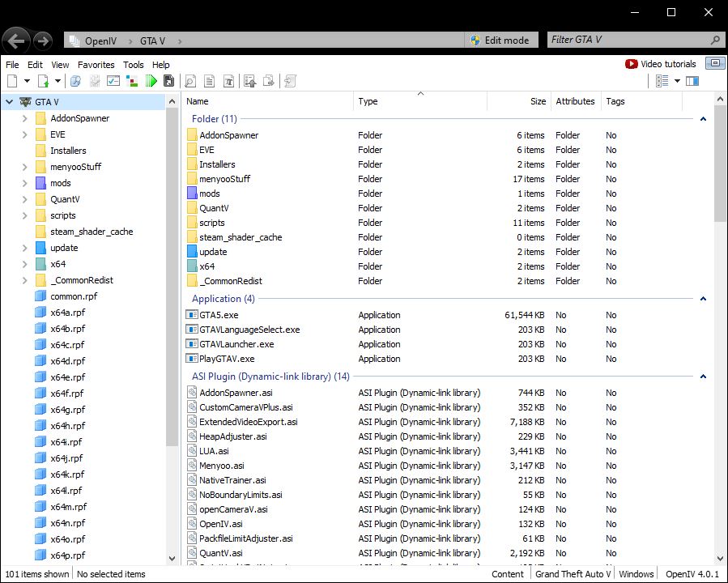Sort by the Type column header
This screenshot has height=583, width=728.
[420, 101]
